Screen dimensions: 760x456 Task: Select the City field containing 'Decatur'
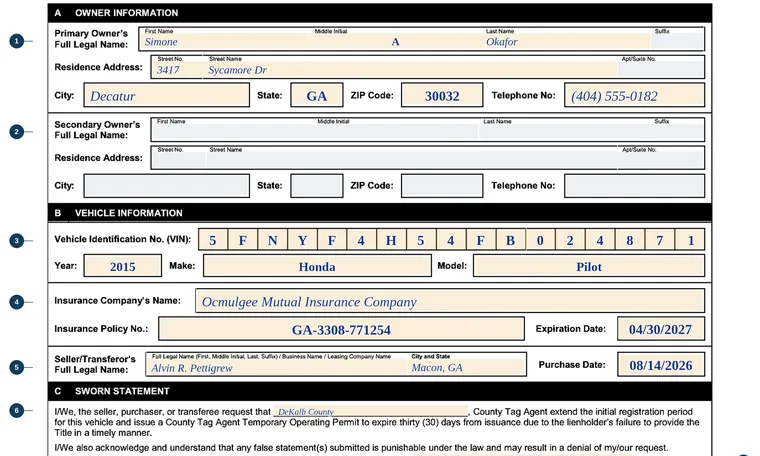pos(167,95)
